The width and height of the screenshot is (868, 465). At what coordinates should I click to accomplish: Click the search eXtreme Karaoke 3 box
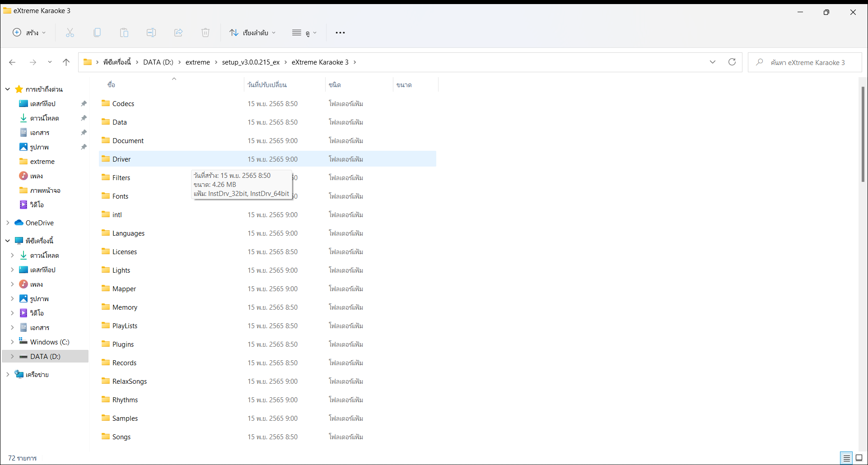pos(805,62)
